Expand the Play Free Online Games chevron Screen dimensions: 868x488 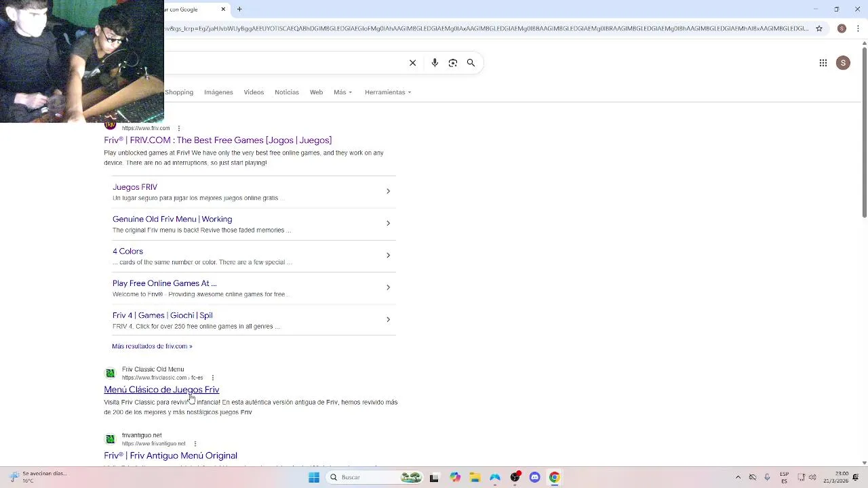coord(388,287)
